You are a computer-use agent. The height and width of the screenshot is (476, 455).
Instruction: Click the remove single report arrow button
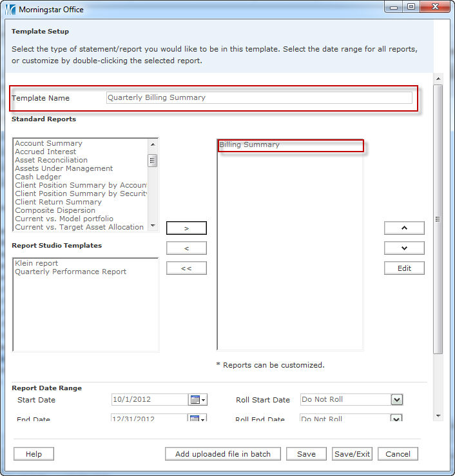click(x=186, y=248)
